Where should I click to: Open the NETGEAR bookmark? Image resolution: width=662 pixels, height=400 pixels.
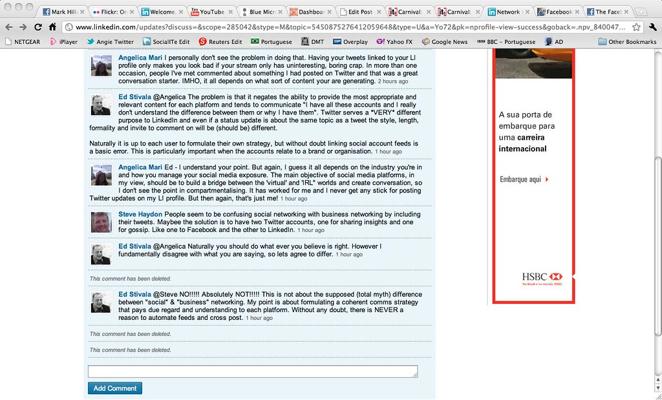tap(26, 43)
